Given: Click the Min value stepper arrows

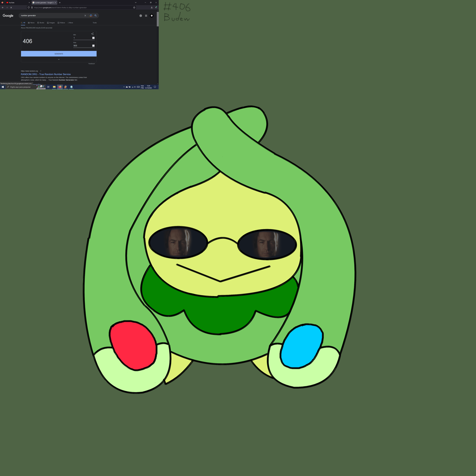Looking at the screenshot, I should [93, 38].
